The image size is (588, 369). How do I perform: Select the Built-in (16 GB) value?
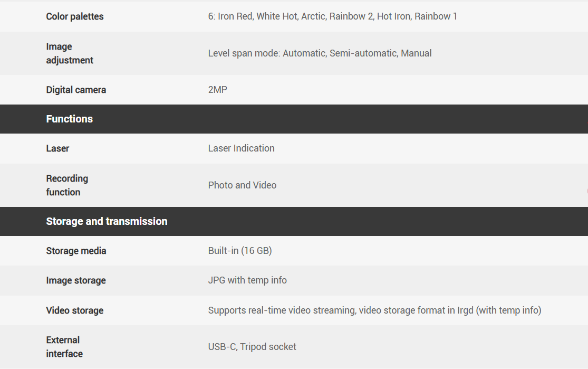[x=240, y=251]
